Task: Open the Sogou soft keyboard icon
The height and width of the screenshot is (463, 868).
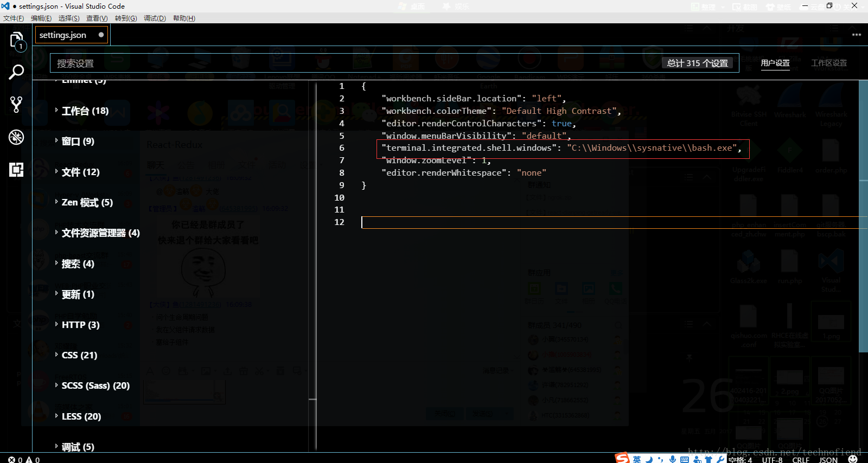Action: point(685,459)
